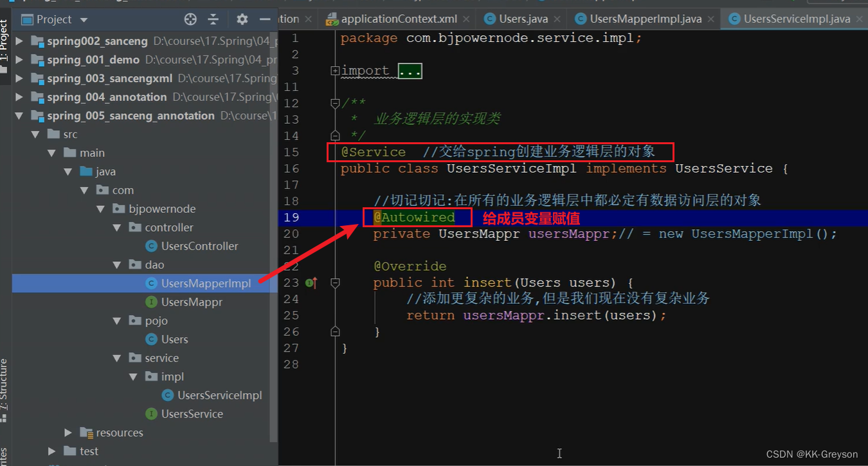The image size is (868, 466).
Task: Fold the insert method at line 23
Action: [335, 283]
